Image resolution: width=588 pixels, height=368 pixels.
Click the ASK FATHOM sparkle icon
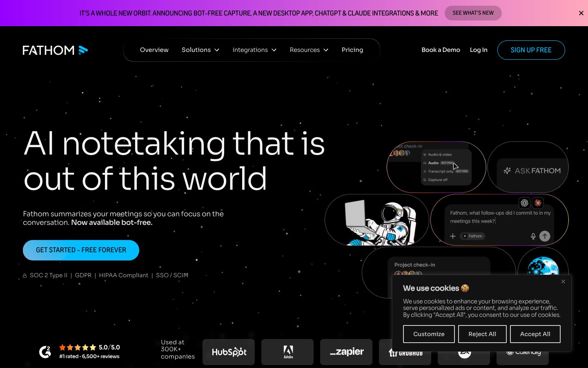click(507, 171)
